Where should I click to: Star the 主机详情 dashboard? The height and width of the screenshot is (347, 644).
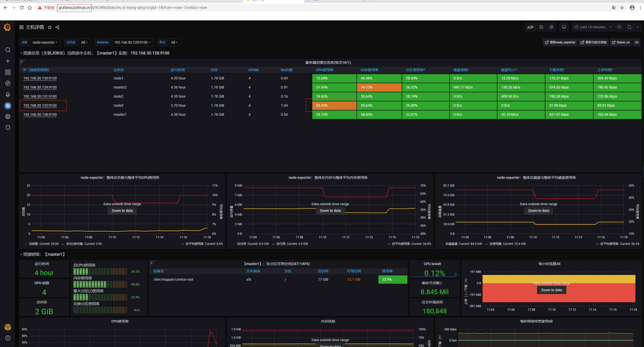click(x=50, y=27)
